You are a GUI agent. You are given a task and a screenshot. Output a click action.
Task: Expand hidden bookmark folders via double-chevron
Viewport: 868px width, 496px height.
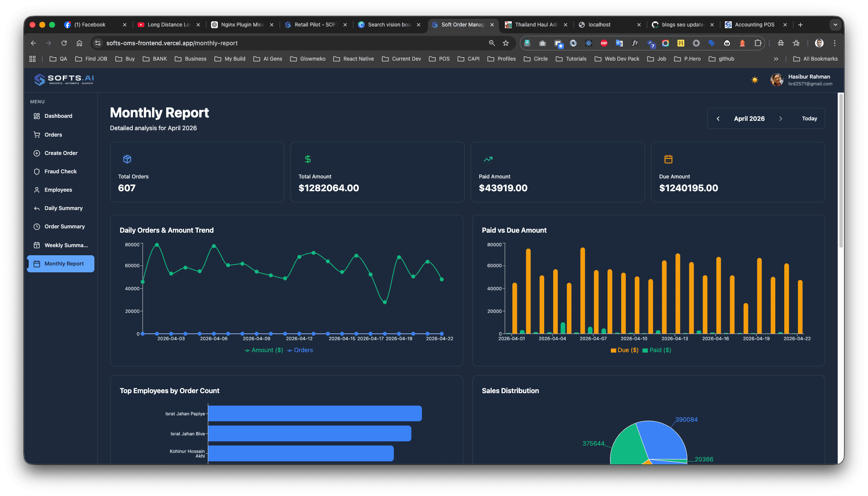click(x=777, y=58)
